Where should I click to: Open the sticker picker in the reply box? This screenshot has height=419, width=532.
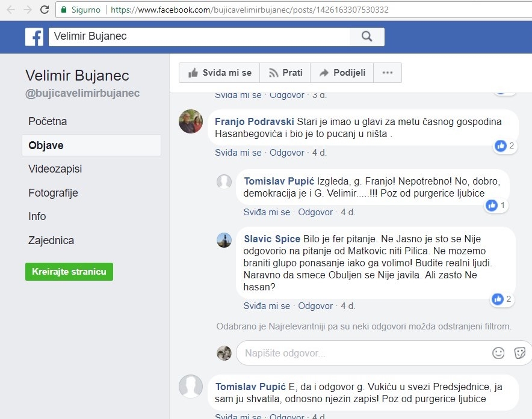pos(520,353)
